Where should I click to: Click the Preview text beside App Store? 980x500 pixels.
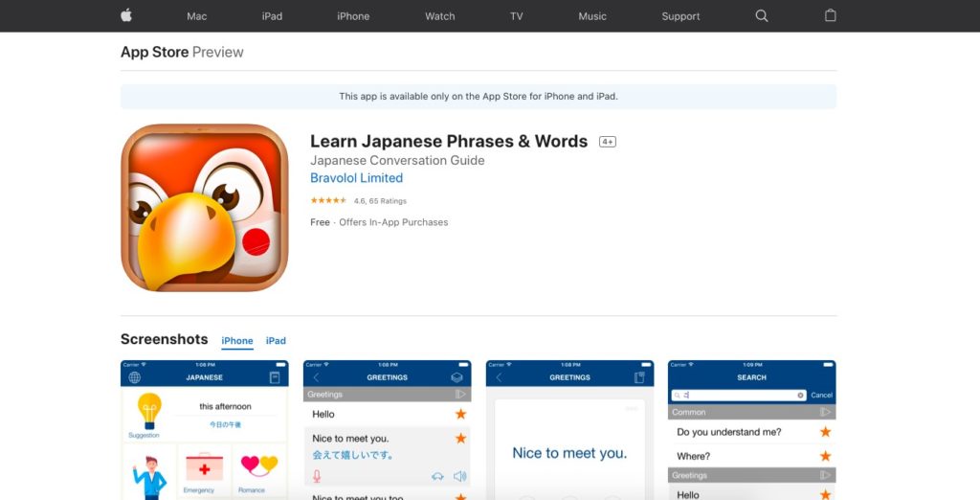[x=218, y=52]
